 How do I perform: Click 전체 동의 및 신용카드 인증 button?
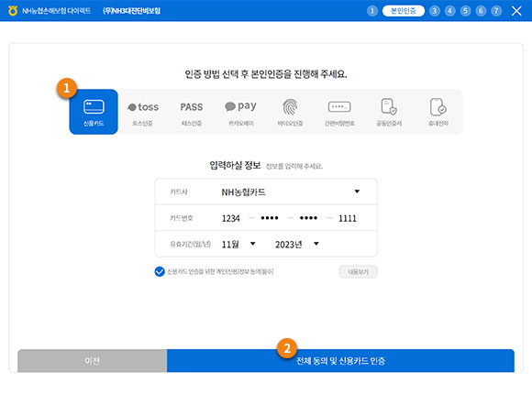[x=340, y=360]
